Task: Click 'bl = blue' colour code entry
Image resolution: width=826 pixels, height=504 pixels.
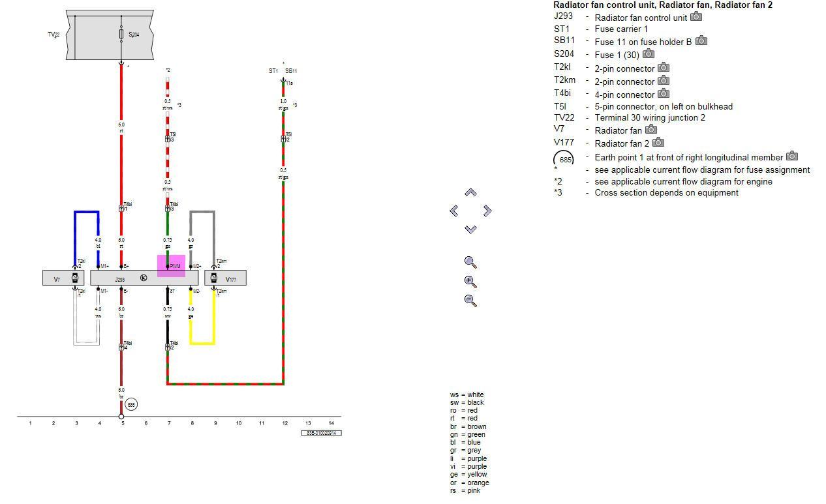Action: pos(465,442)
